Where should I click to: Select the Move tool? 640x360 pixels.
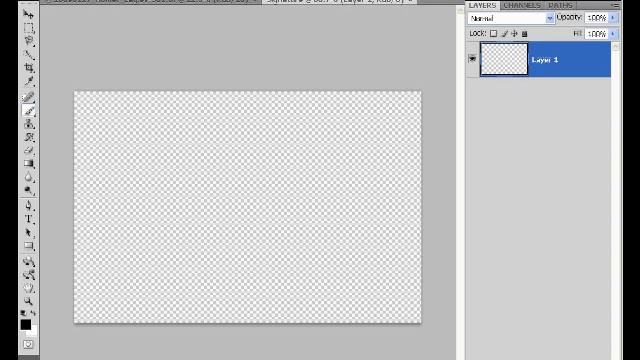tap(29, 15)
